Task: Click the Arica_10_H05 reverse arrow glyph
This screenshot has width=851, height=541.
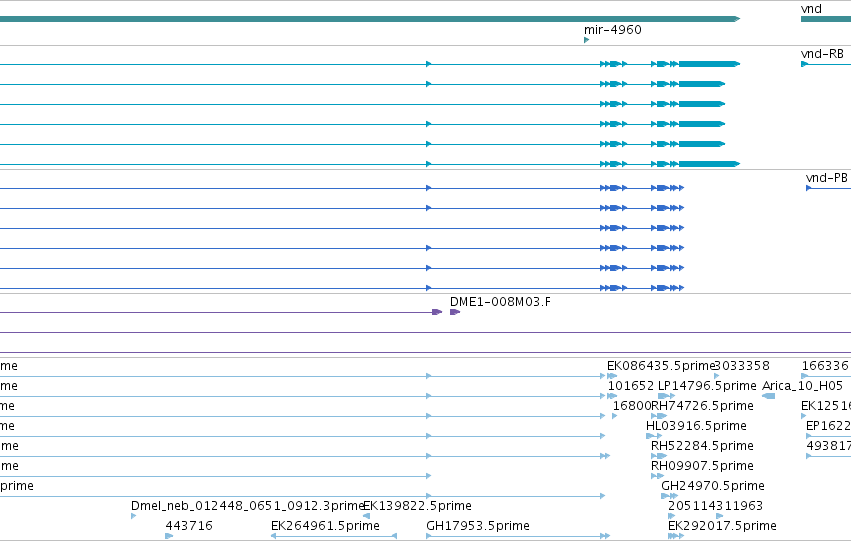Action: 769,396
